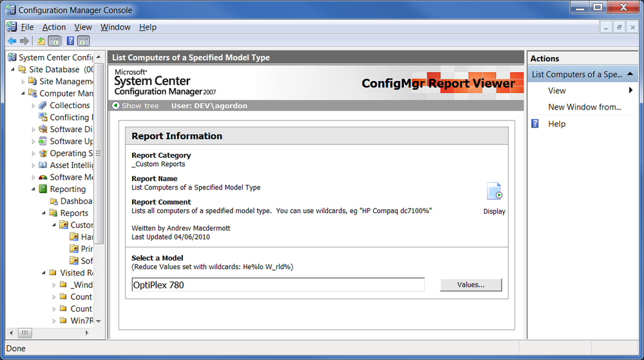Click the Values... button

[x=471, y=285]
